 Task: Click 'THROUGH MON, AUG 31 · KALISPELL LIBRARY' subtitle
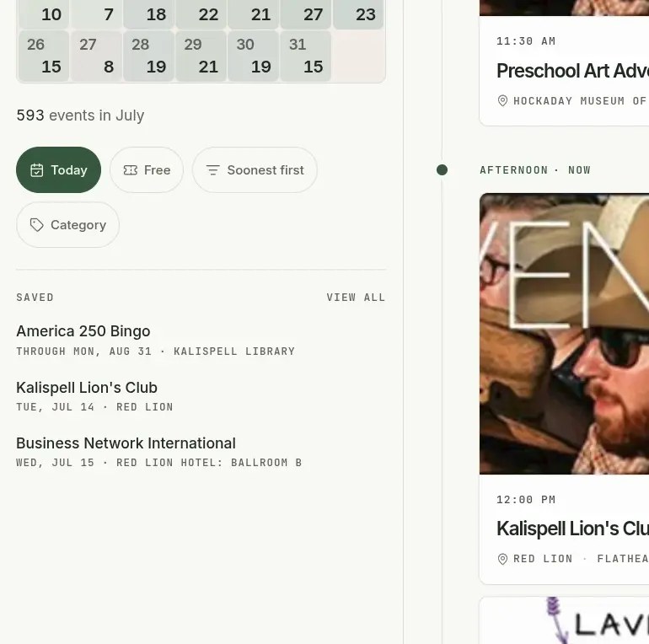tap(156, 352)
